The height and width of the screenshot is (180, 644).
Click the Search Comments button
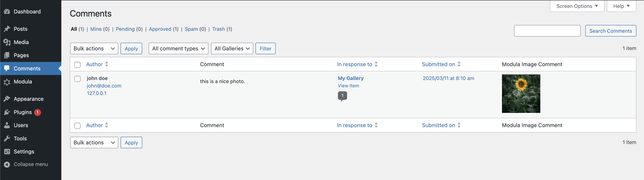coord(611,31)
